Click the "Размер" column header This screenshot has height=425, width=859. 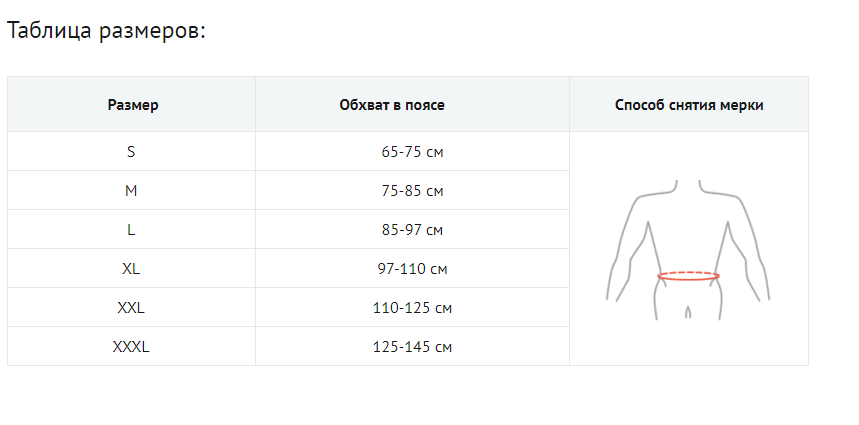tap(132, 105)
